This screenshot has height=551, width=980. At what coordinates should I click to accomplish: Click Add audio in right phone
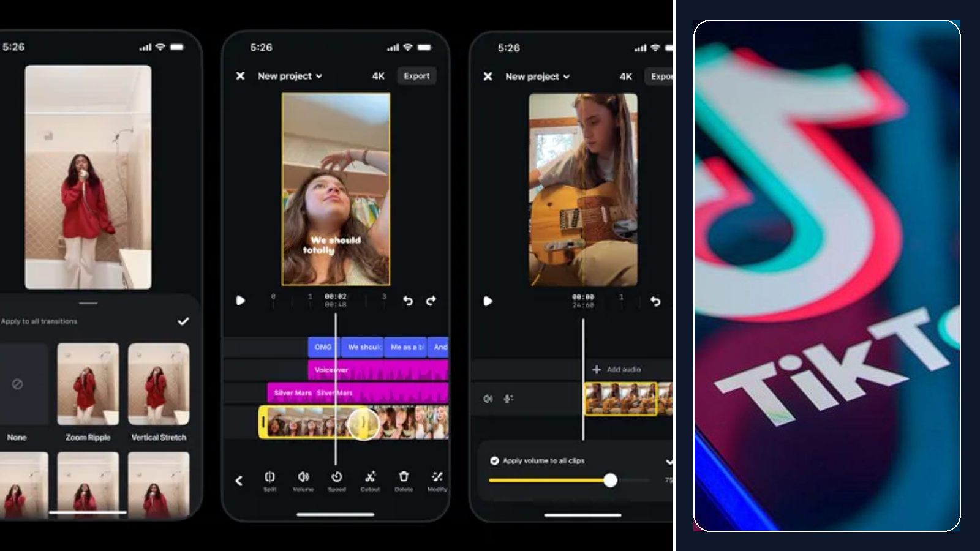coord(616,369)
